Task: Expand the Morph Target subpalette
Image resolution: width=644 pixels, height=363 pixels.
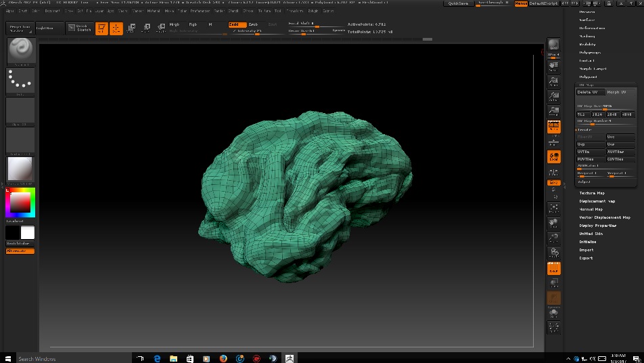Action: [593, 68]
